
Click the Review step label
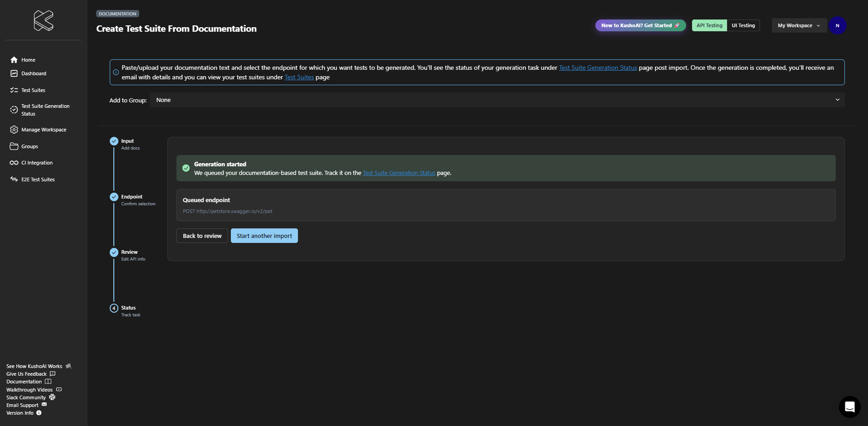point(129,252)
